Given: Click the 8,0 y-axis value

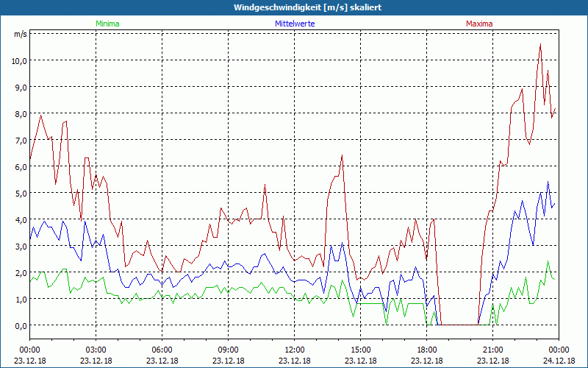Looking at the screenshot, I should (x=21, y=114).
